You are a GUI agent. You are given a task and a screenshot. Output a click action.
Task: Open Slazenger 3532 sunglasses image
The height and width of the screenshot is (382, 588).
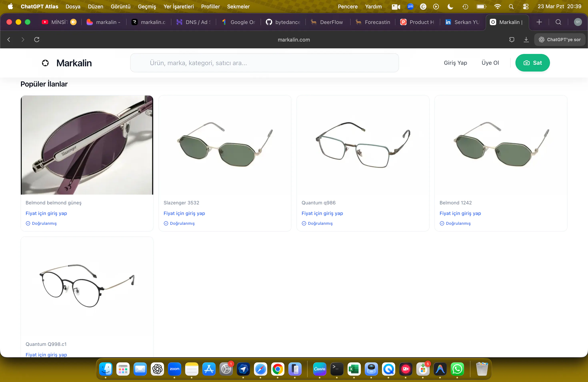click(x=225, y=145)
